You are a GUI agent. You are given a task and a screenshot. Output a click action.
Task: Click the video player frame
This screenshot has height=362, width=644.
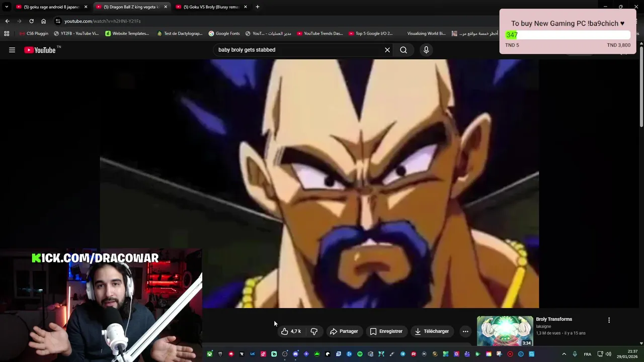(x=319, y=184)
